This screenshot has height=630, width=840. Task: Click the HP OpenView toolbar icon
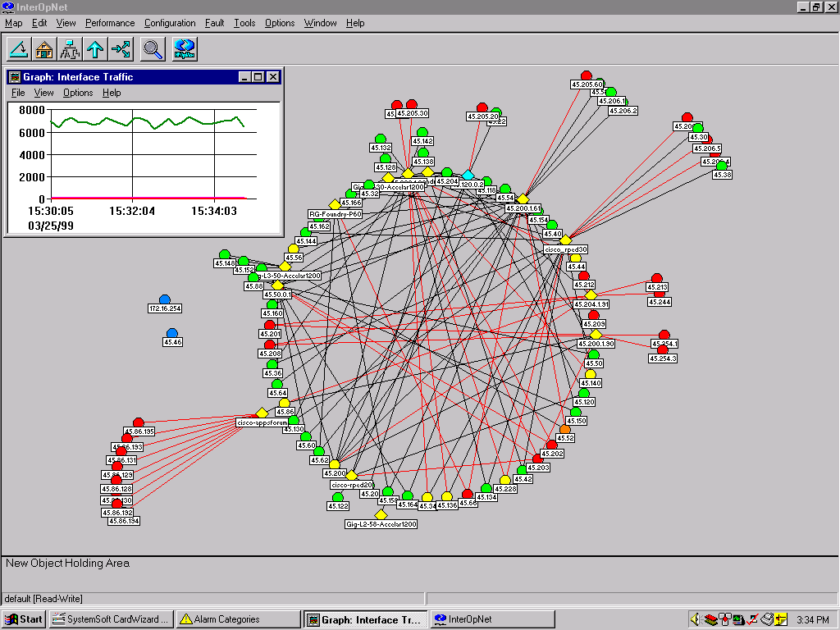pos(182,48)
